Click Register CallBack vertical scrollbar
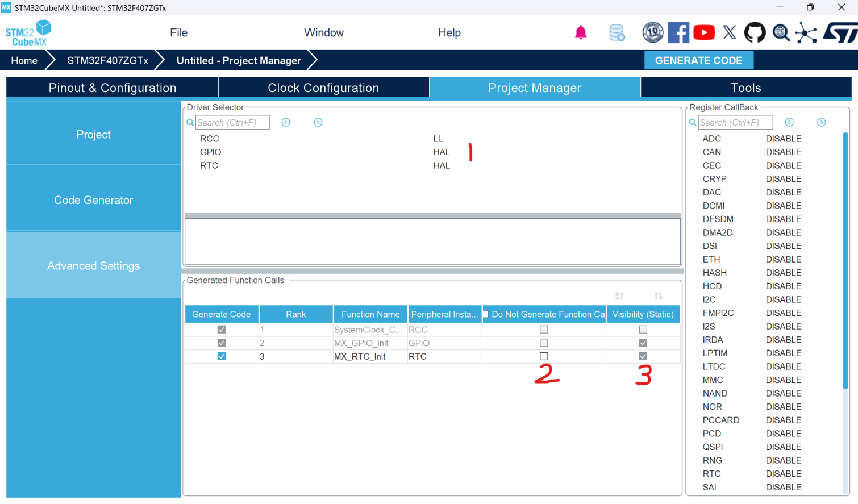This screenshot has width=858, height=504. (845, 260)
